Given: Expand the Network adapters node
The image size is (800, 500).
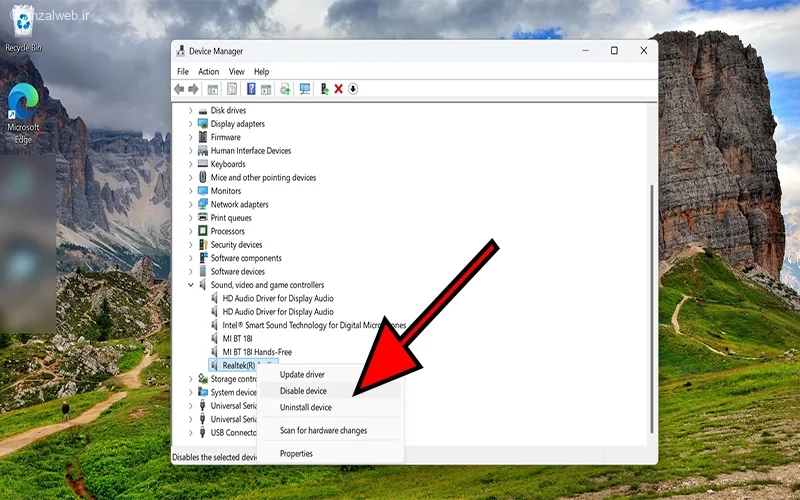Looking at the screenshot, I should pos(191,205).
